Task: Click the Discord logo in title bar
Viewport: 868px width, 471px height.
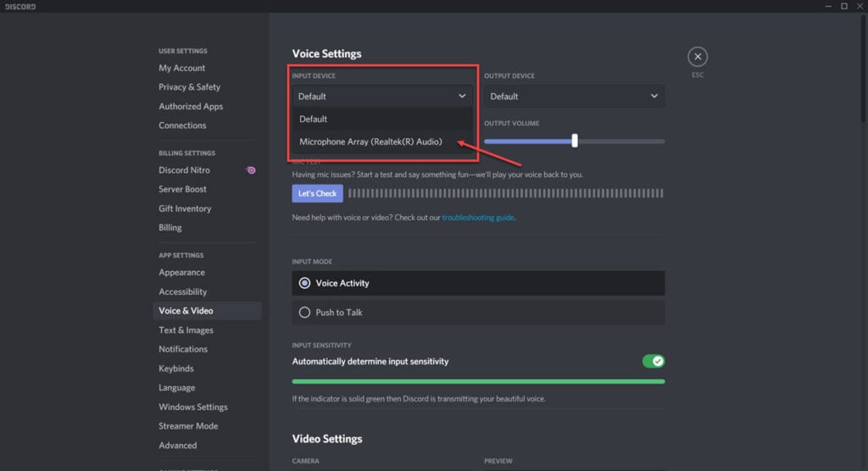Action: pos(20,7)
